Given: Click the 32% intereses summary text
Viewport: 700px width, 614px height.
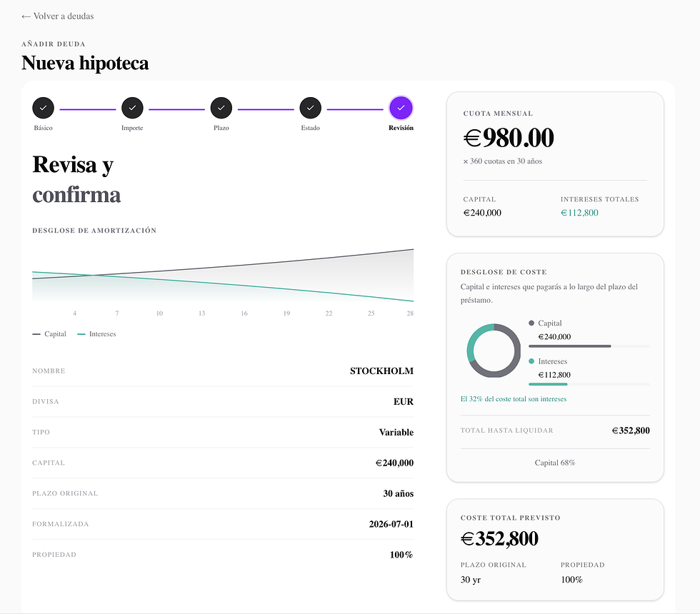Looking at the screenshot, I should 514,399.
